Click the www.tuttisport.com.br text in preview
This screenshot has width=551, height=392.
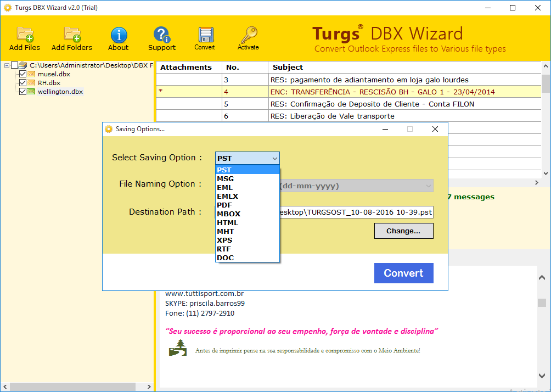(205, 294)
